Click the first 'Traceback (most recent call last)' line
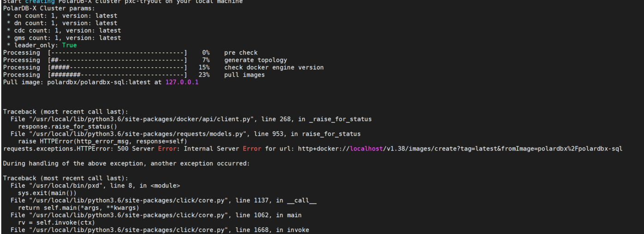This screenshot has height=234, width=644. click(x=65, y=112)
